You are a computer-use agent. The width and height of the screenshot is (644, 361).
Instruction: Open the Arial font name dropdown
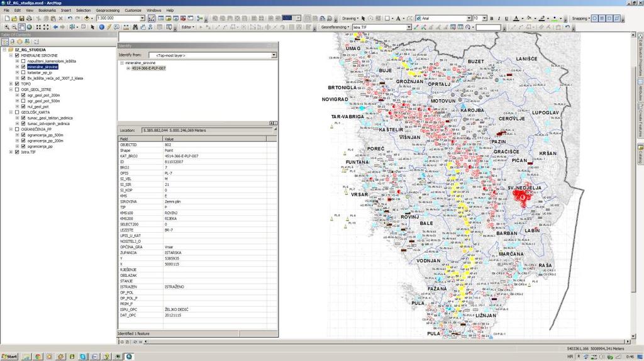469,18
